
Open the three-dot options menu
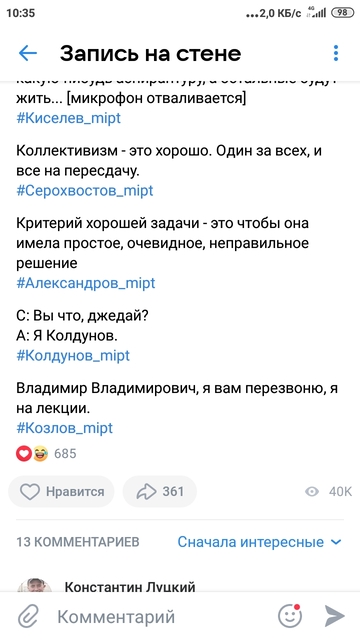[336, 53]
